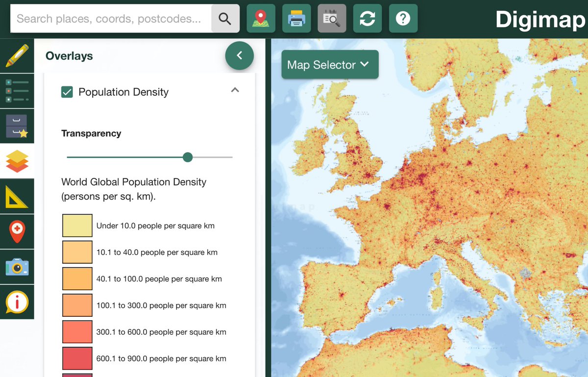Click the print map icon
Image resolution: width=588 pixels, height=377 pixels.
coord(296,19)
